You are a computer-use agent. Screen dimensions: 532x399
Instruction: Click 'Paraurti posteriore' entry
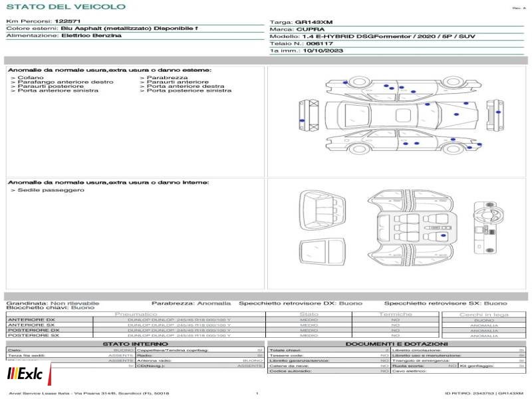tap(47, 86)
